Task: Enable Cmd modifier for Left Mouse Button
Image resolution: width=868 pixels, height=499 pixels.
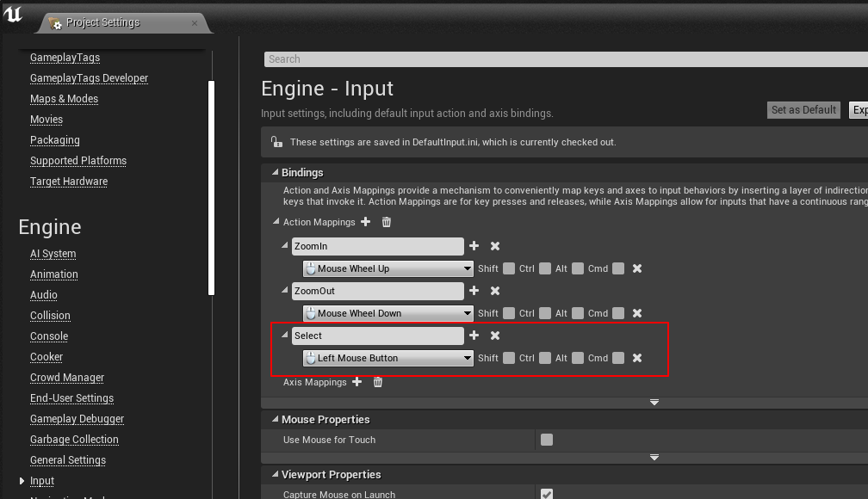Action: [618, 358]
